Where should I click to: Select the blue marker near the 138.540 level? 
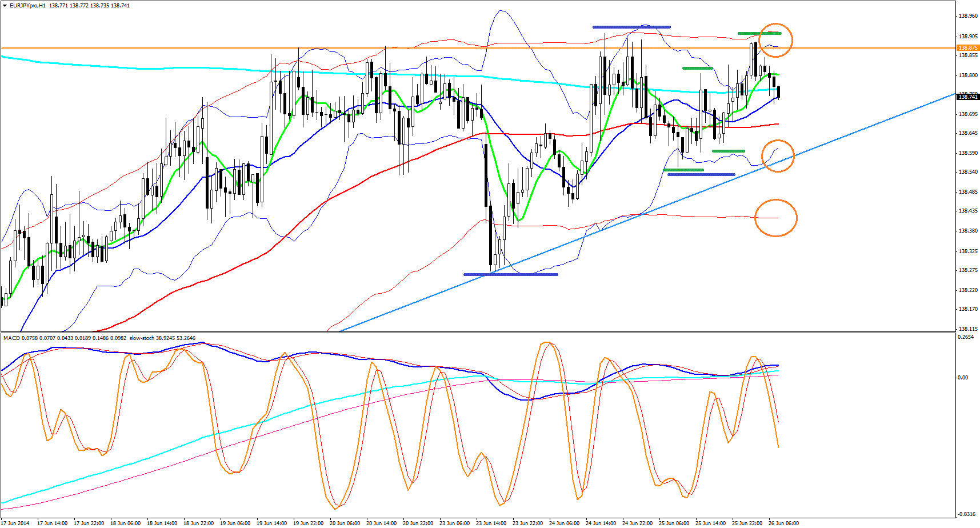tap(701, 174)
